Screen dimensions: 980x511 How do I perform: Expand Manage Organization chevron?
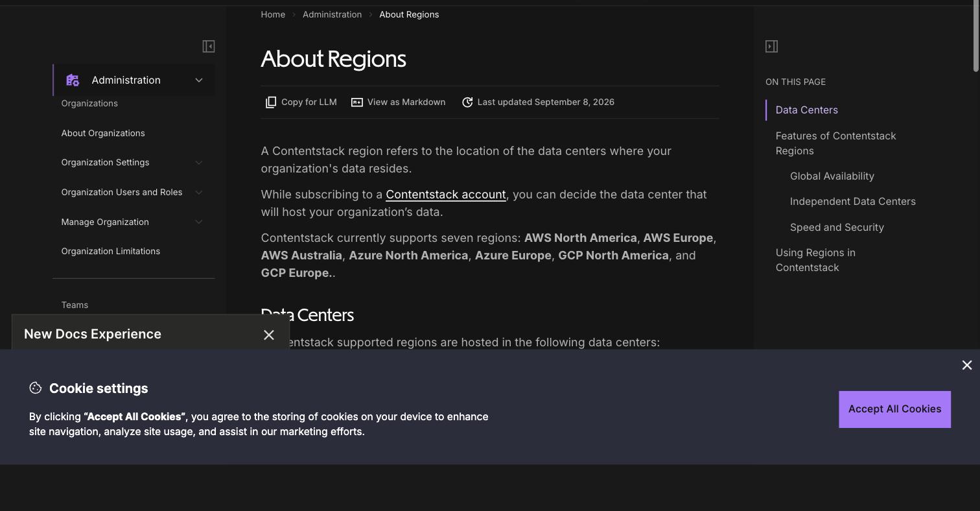[199, 222]
